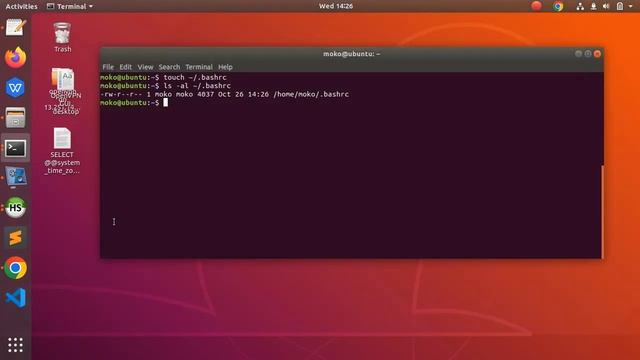Click the battery icon in top bar
The image size is (640, 360).
click(620, 6)
